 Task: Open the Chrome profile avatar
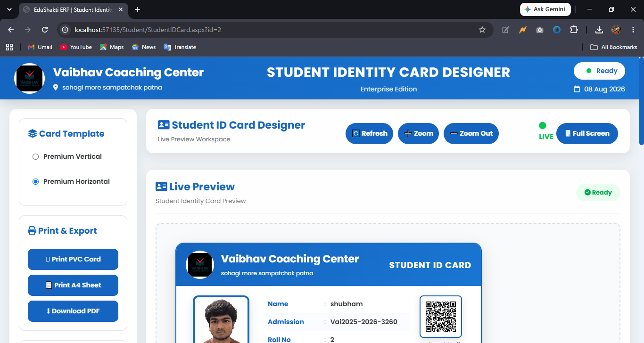pyautogui.click(x=616, y=30)
